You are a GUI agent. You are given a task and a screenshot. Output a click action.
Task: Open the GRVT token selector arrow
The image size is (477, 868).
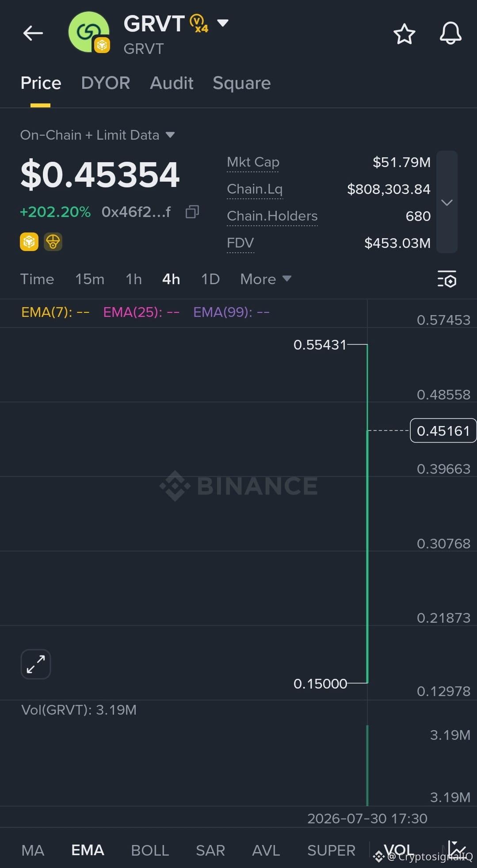click(x=223, y=23)
